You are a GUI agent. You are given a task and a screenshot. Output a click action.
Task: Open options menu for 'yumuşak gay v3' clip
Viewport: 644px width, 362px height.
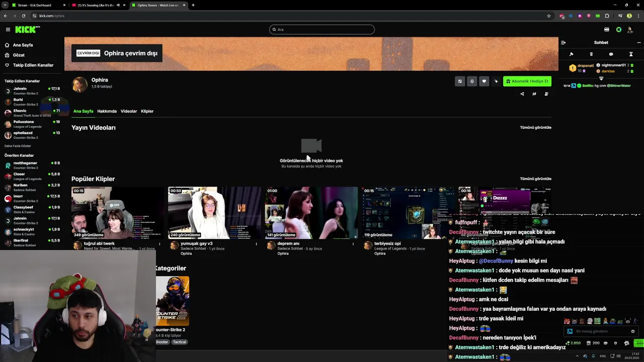256,244
